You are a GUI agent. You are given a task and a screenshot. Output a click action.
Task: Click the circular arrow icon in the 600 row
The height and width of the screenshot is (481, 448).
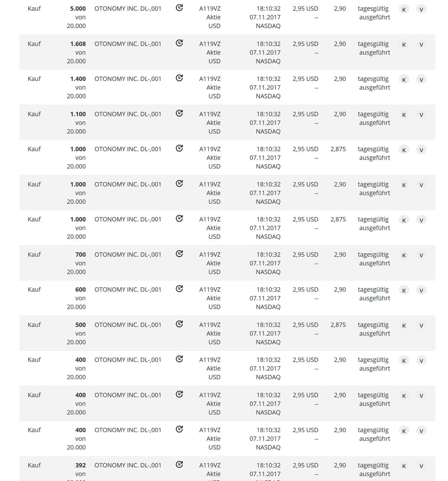click(179, 289)
